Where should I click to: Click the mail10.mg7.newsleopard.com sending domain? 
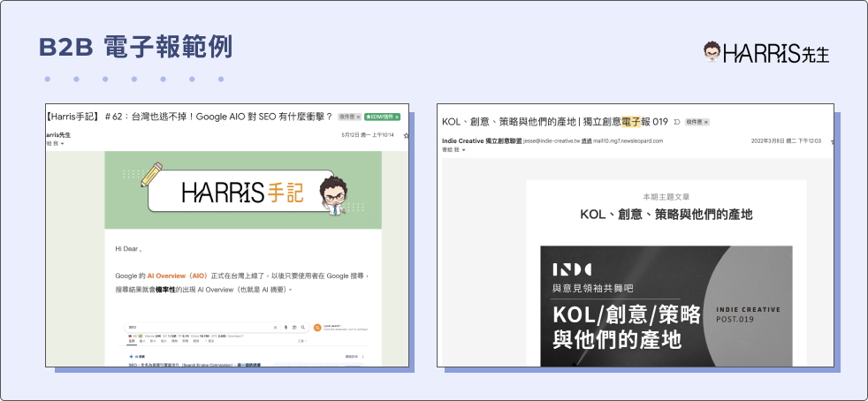click(628, 141)
